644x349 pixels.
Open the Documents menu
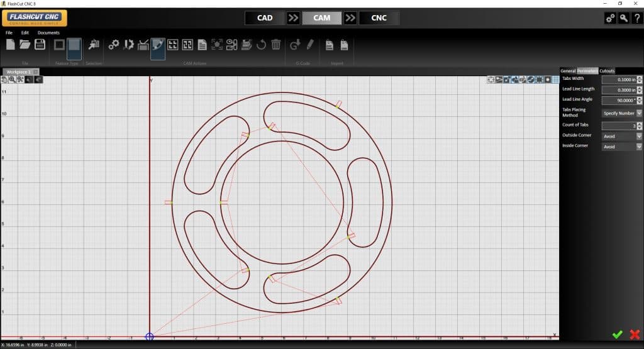click(48, 33)
